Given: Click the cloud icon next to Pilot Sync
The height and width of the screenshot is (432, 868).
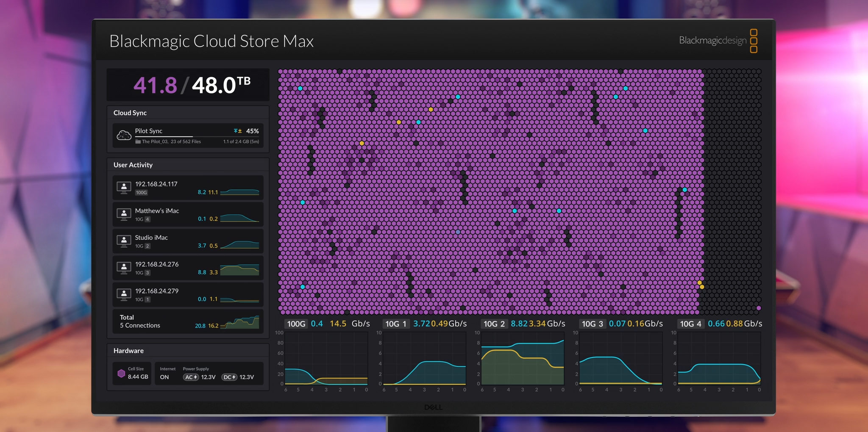Looking at the screenshot, I should point(123,136).
